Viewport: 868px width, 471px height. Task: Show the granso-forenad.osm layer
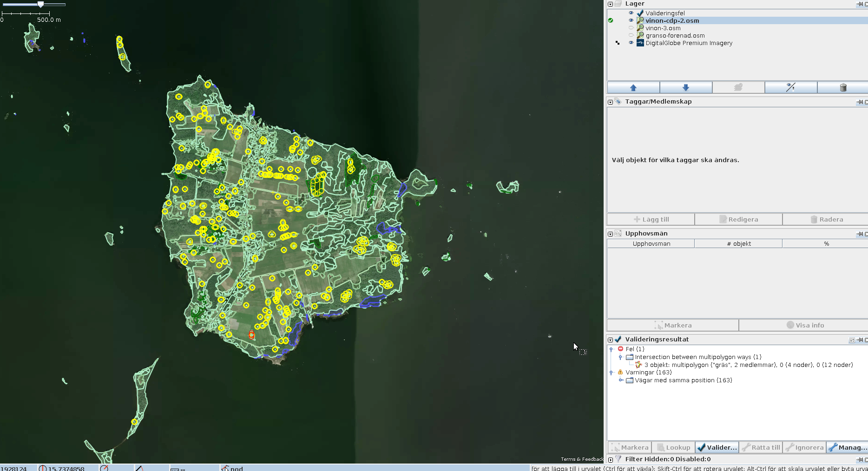tap(631, 35)
